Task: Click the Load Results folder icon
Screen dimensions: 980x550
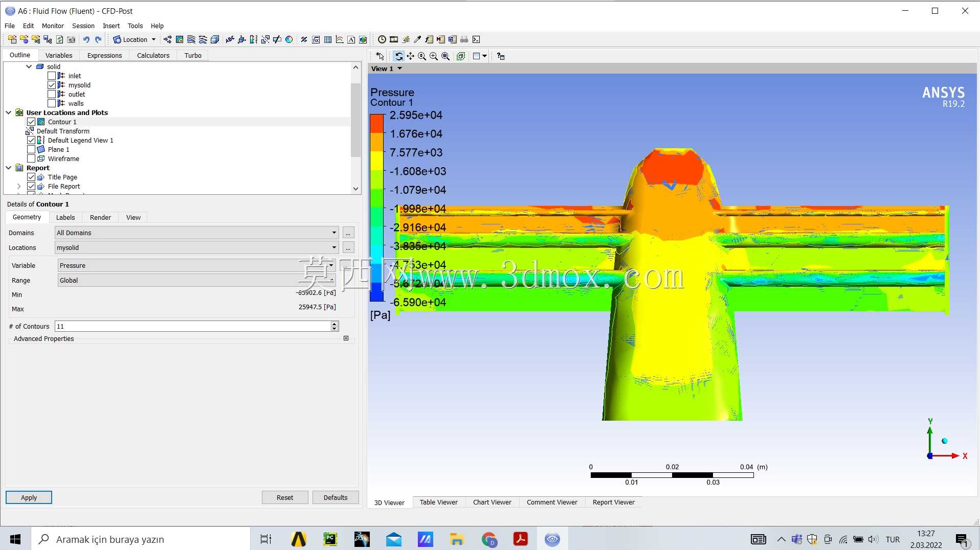Action: point(12,39)
